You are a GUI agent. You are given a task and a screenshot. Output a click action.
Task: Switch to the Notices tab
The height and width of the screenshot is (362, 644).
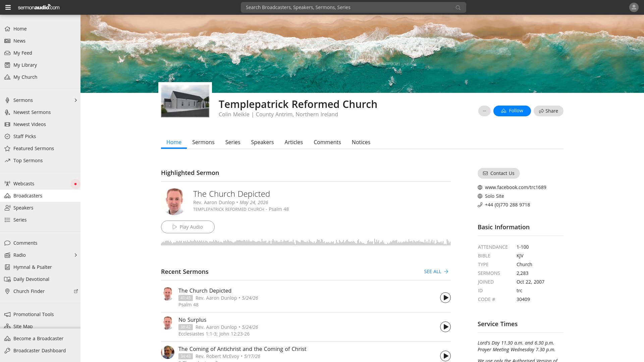tap(361, 142)
